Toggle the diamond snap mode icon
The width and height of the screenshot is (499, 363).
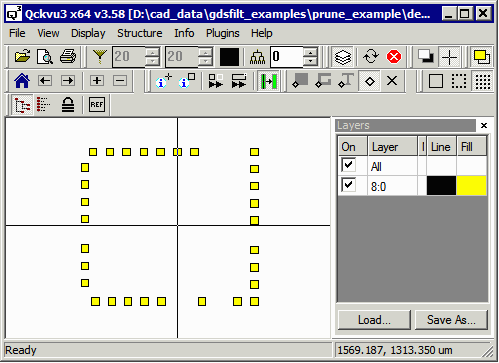369,81
